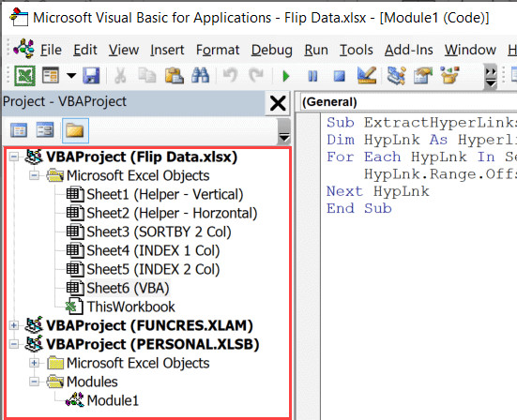Click the Copy icon in toolbar
Viewport: 517px width, 420px height.
click(147, 75)
